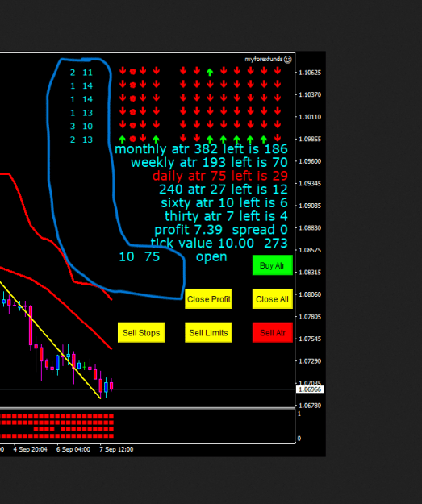
Task: Click the 'open' status label
Action: pyautogui.click(x=211, y=256)
